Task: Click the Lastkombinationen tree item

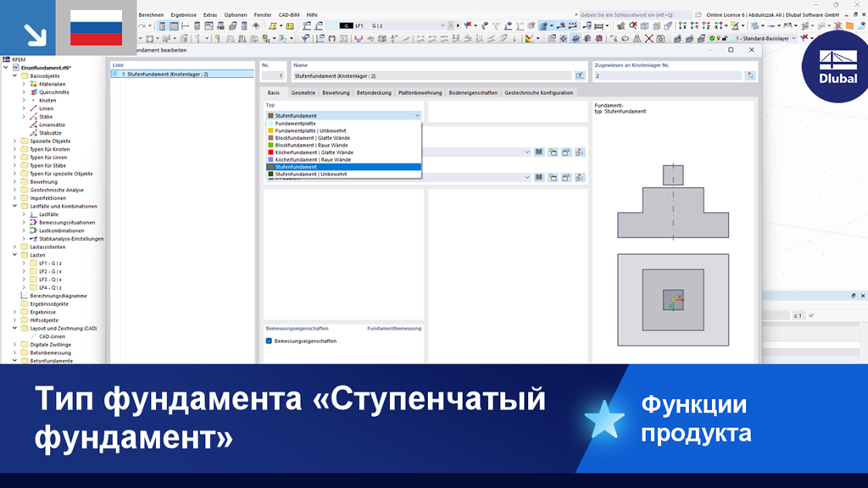Action: point(61,230)
